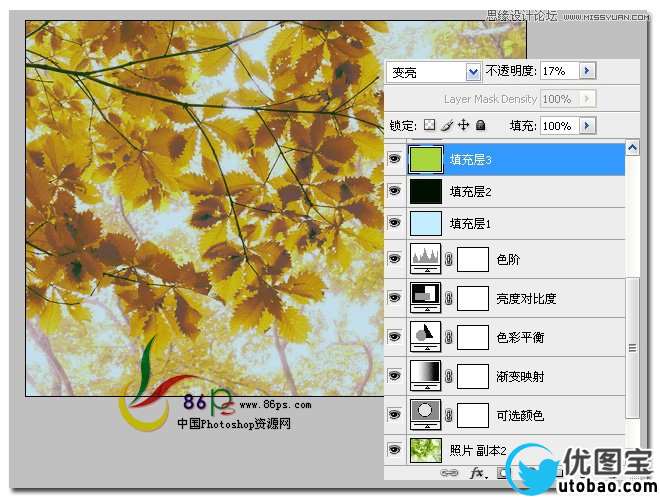Click the mask link chain on 色阶
660x500 pixels.
(449, 259)
